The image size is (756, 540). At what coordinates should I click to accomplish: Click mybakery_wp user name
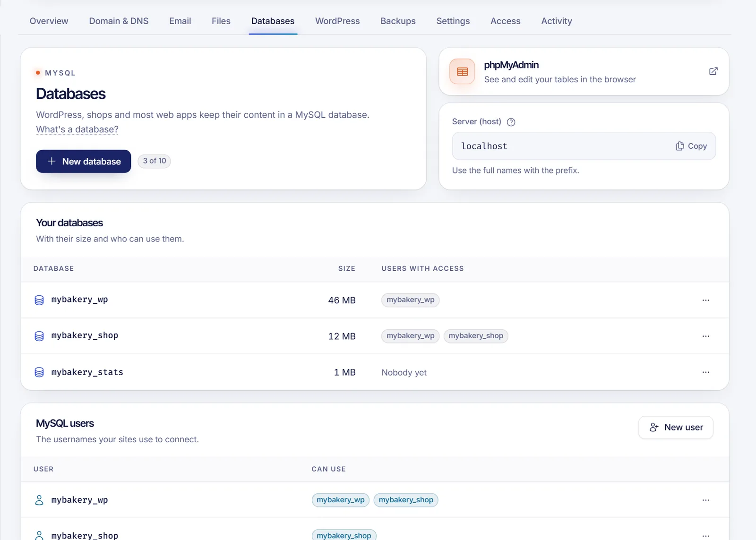(79, 500)
